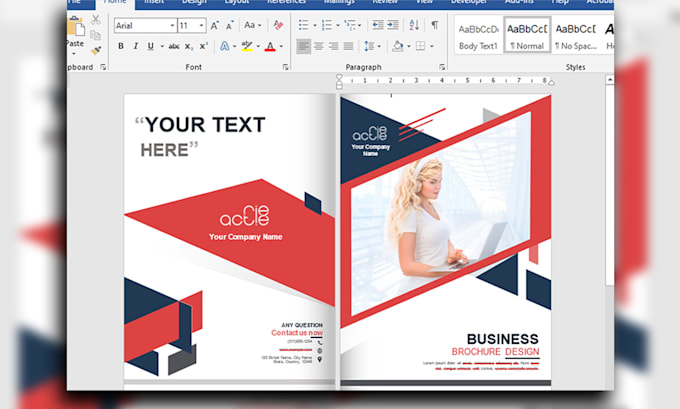Click the red font color button
Image resolution: width=680 pixels, height=409 pixels.
pyautogui.click(x=270, y=46)
